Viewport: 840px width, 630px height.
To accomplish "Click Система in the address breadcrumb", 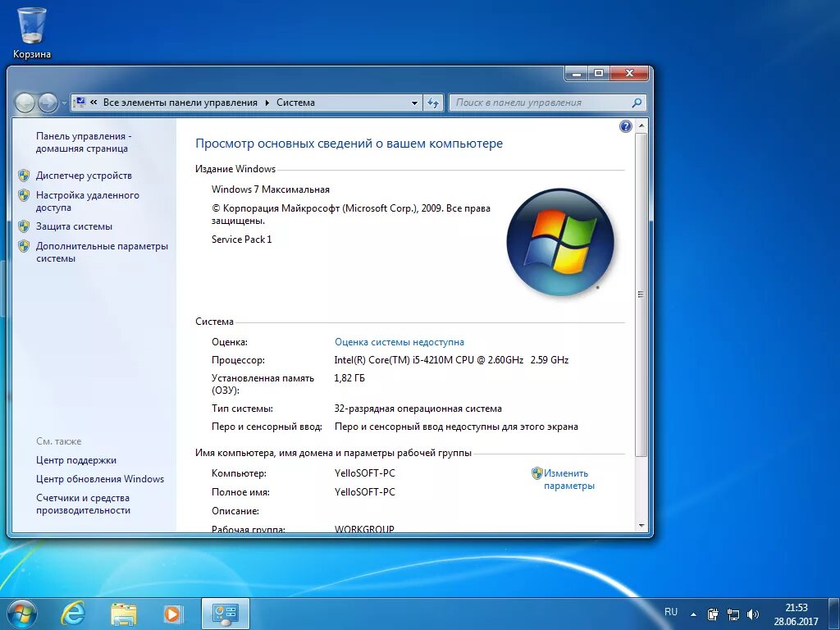I will click(295, 103).
